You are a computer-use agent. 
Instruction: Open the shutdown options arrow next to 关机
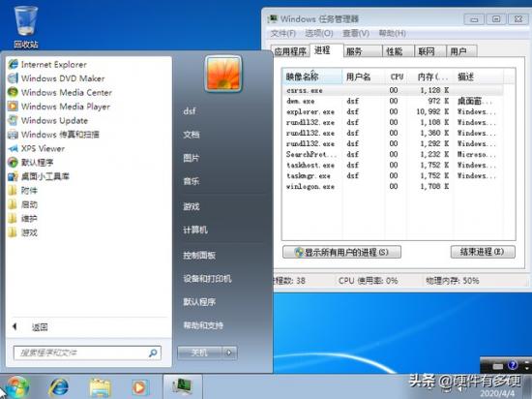point(229,353)
